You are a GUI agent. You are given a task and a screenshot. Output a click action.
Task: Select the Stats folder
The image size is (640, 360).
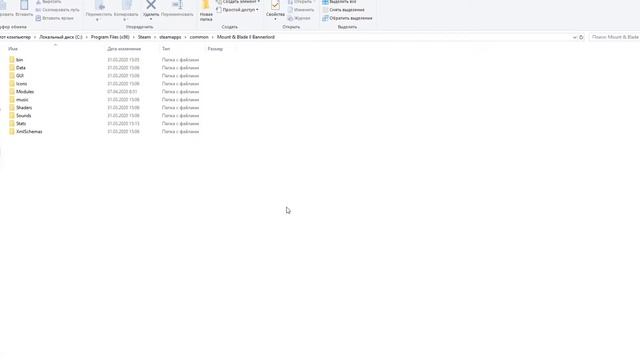click(18, 124)
